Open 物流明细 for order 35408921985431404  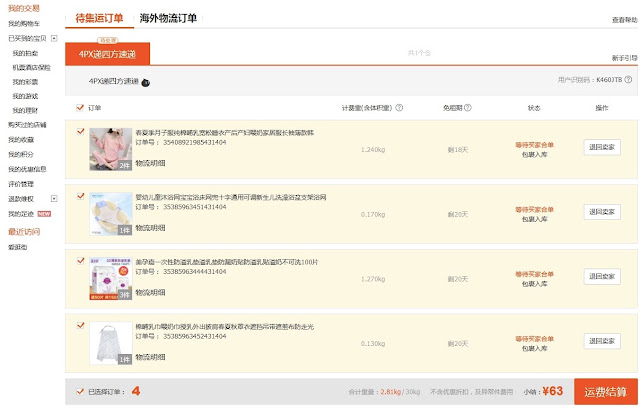(x=151, y=163)
